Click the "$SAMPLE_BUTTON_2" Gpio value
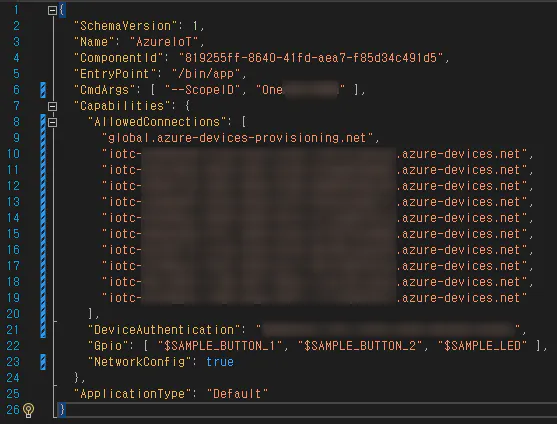The image size is (557, 424). click(x=360, y=346)
